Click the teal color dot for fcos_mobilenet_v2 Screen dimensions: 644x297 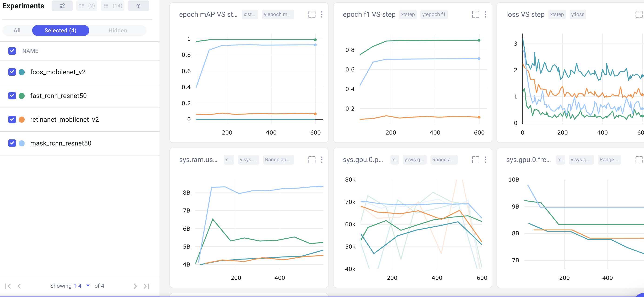(22, 72)
